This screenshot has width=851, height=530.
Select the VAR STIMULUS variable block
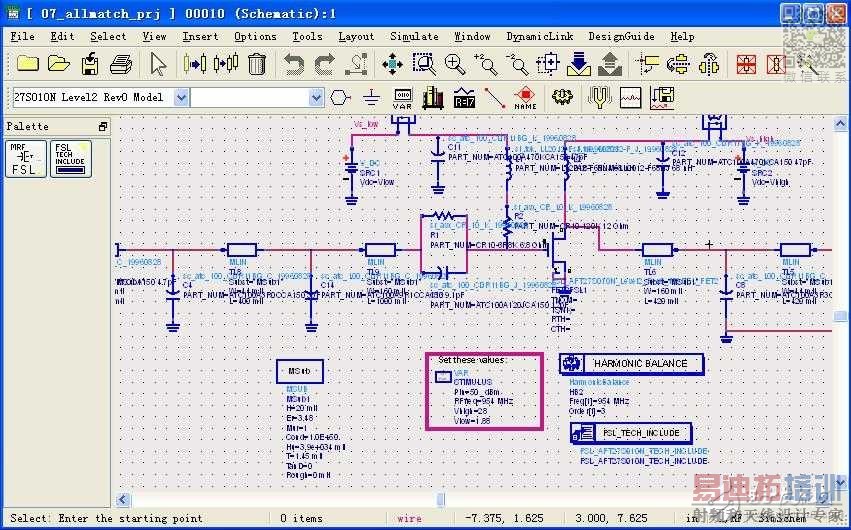[444, 376]
